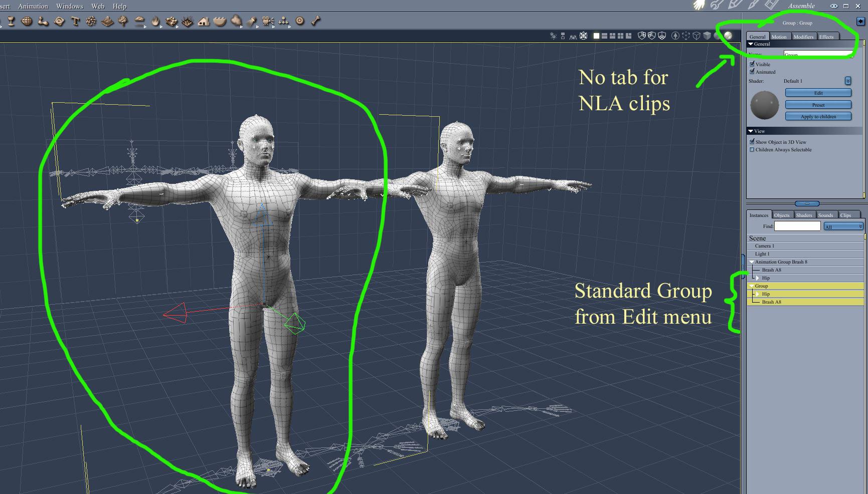Switch viewport to wireframe box display

coord(697,36)
